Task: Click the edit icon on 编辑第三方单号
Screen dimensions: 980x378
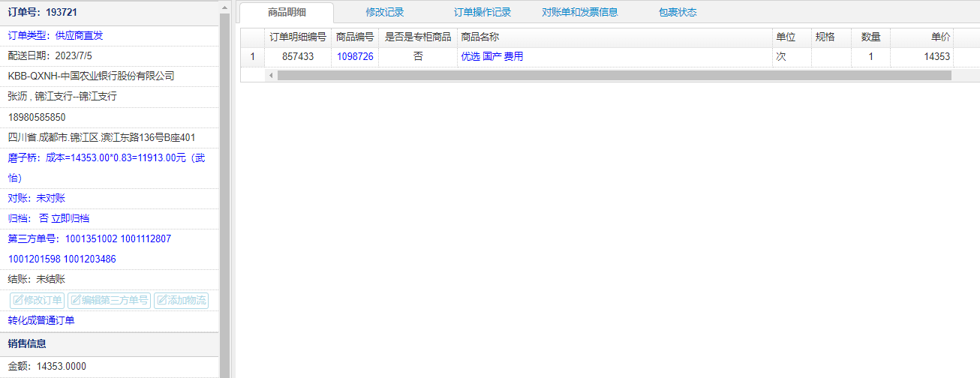Action: (76, 301)
